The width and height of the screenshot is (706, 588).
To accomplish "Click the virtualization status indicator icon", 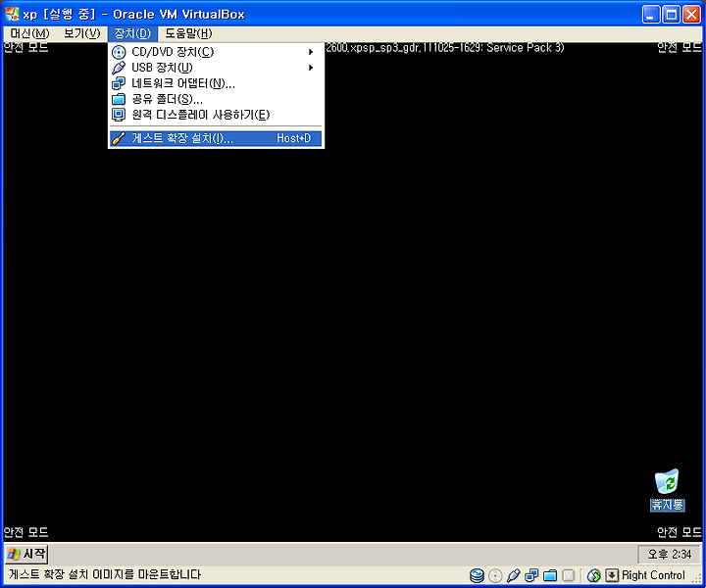I will click(x=569, y=575).
